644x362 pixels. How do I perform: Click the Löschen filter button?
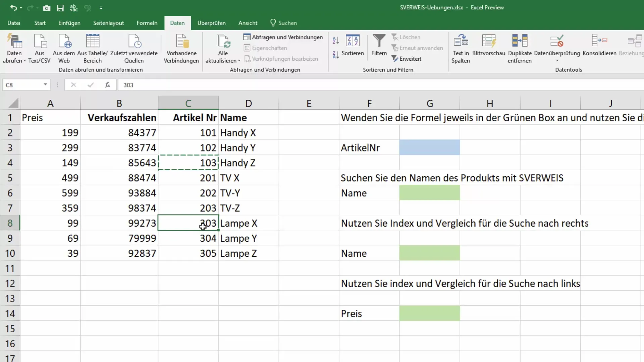pyautogui.click(x=406, y=37)
